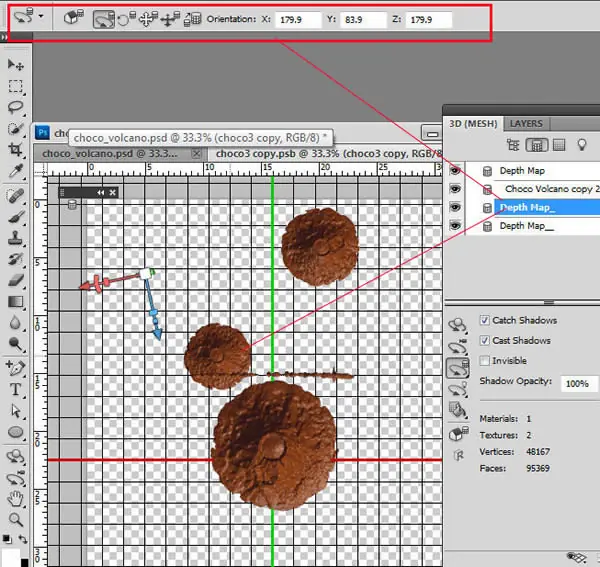Collapse the floating mini panel arrows
Viewport: 600px width, 567px height.
[100, 192]
